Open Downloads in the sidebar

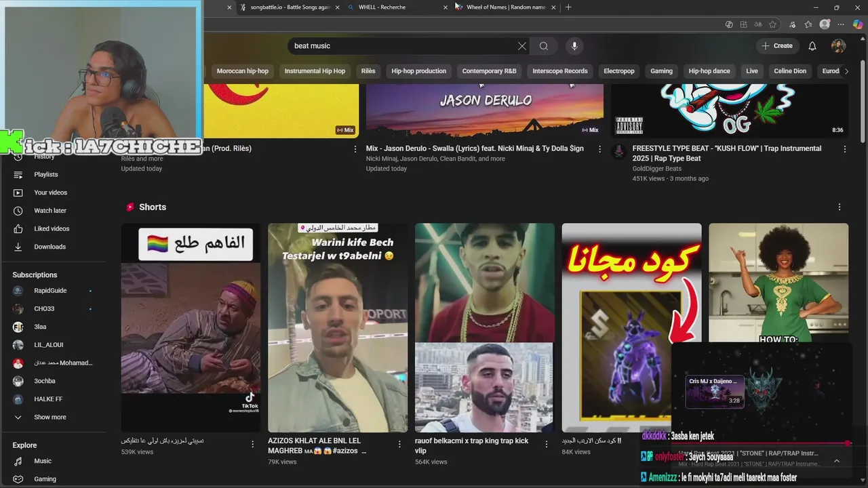50,247
